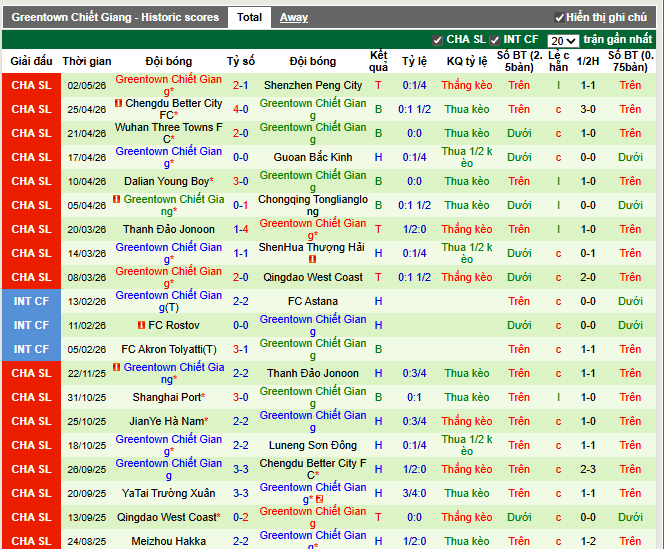
Task: Click the Lẻ chẵn column header
Action: [x=559, y=61]
